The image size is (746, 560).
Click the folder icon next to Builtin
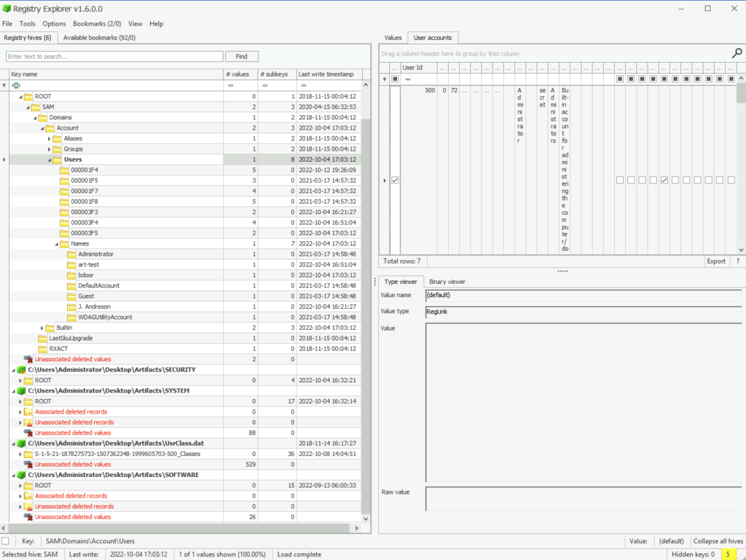50,328
